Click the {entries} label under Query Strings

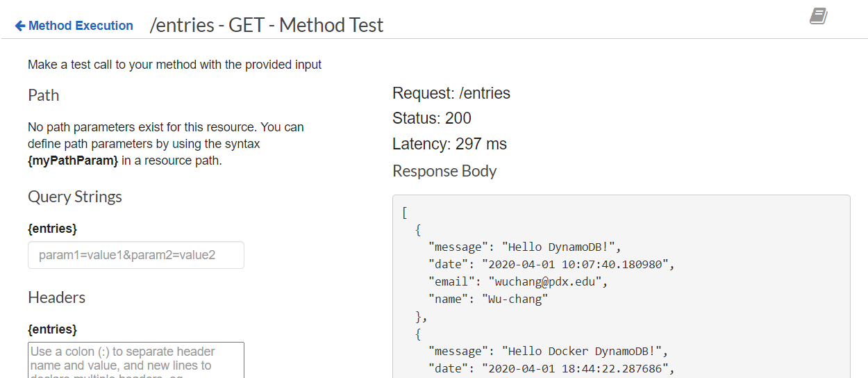pyautogui.click(x=52, y=228)
